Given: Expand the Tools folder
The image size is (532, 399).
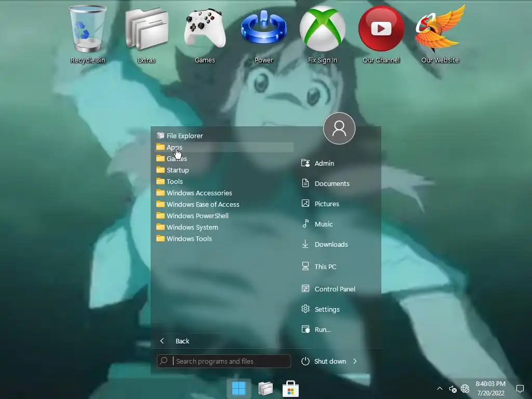Looking at the screenshot, I should (x=224, y=181).
